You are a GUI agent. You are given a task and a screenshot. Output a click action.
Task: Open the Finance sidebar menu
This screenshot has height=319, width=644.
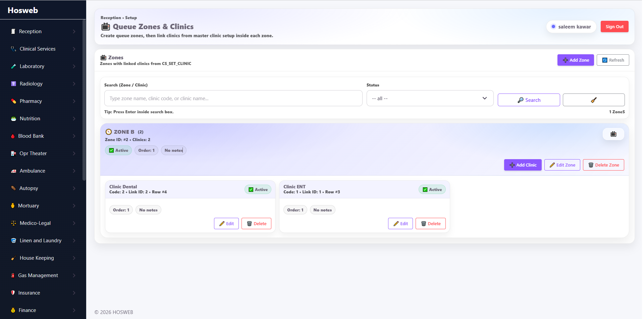pos(43,310)
